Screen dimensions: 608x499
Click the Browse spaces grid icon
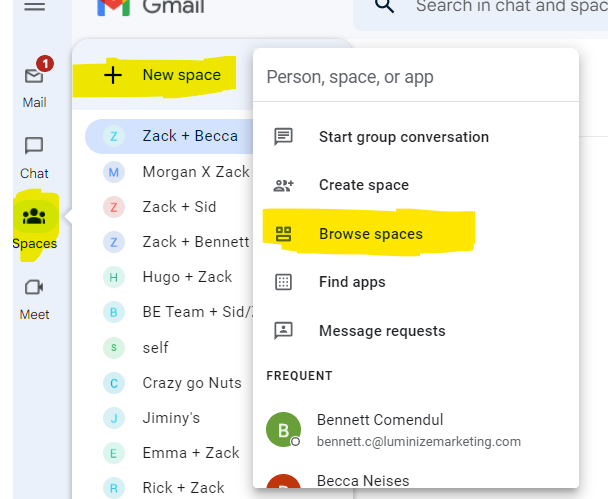click(x=283, y=234)
